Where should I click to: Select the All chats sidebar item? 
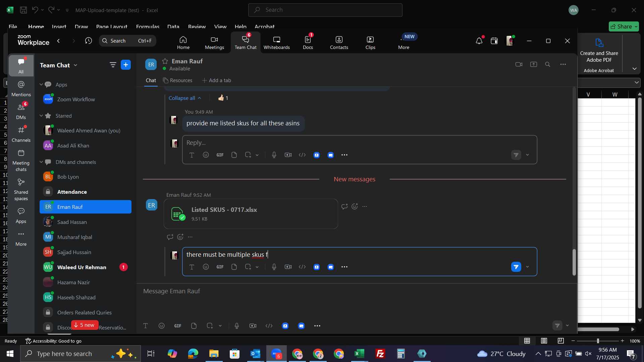tap(21, 66)
